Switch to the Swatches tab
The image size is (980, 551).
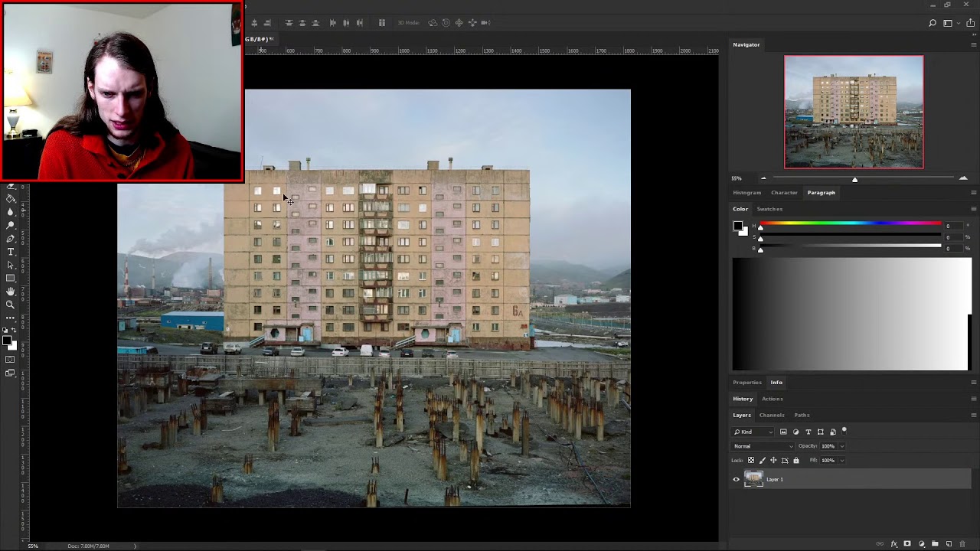[x=769, y=209]
